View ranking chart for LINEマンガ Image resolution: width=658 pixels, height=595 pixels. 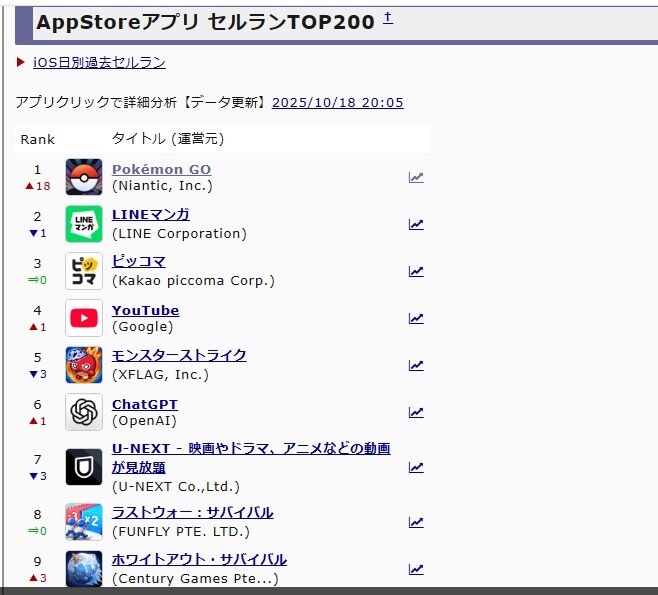[x=416, y=224]
